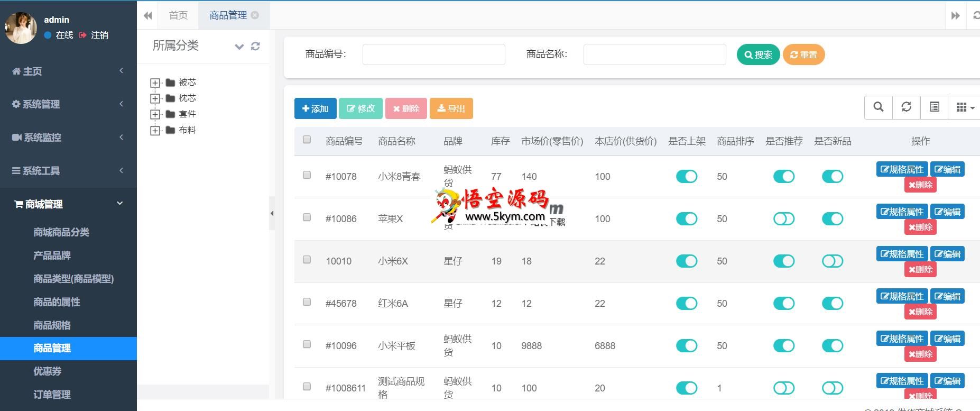Image resolution: width=980 pixels, height=411 pixels.
Task: Click the tab scroll-right double arrow icon
Action: [x=956, y=15]
